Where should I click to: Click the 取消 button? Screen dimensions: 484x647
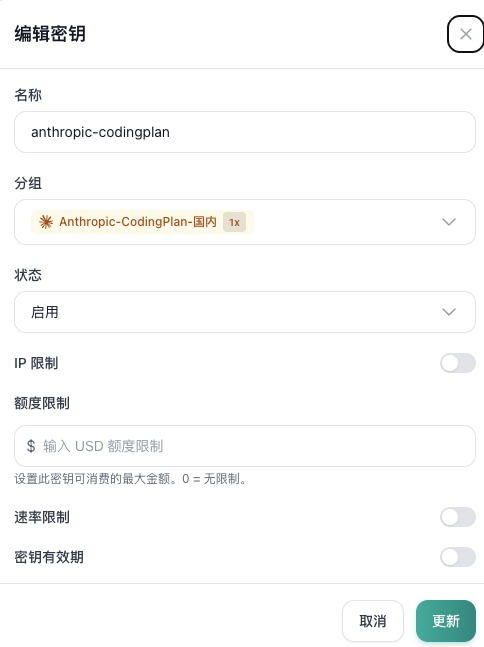pos(373,621)
